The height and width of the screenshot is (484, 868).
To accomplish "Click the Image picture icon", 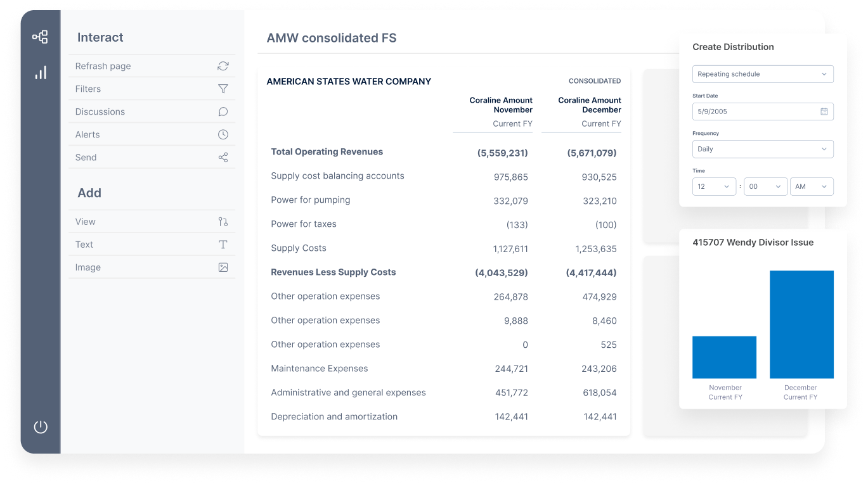I will pos(223,267).
